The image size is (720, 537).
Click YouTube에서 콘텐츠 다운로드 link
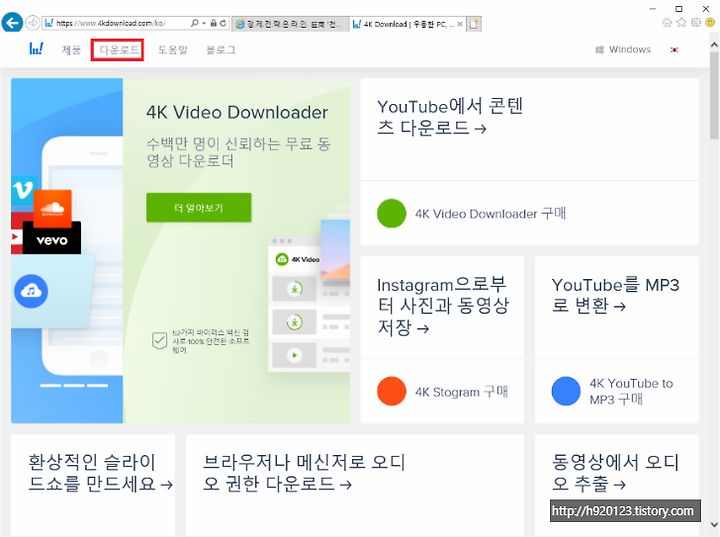(x=450, y=117)
